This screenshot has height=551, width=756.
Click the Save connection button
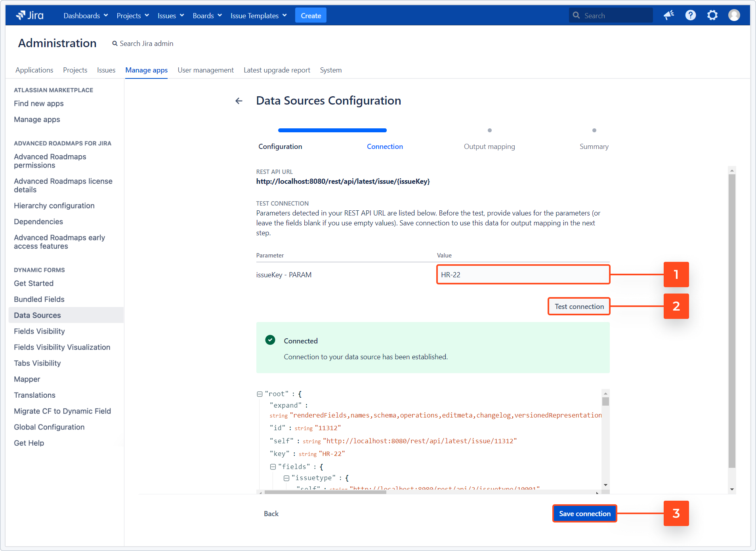pyautogui.click(x=584, y=514)
